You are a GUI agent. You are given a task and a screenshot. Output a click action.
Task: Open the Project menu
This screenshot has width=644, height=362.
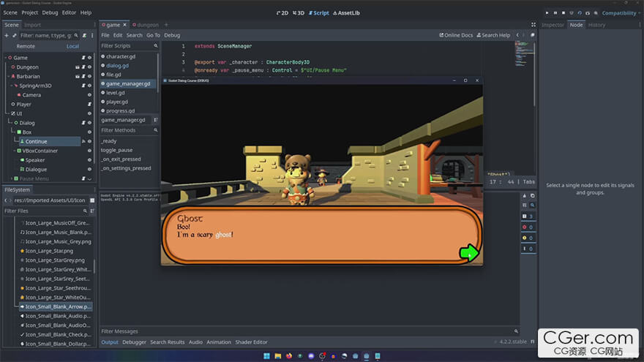(29, 12)
